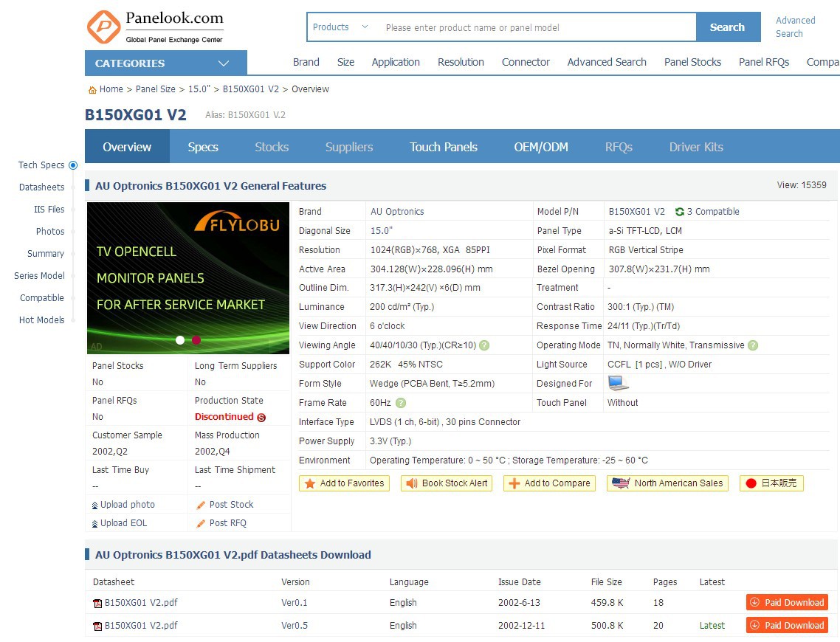Click the Upload photo arrow icon
This screenshot has width=840, height=642.
(94, 505)
